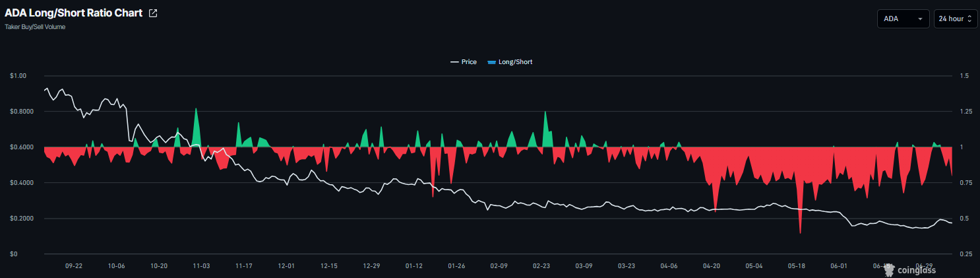The height and width of the screenshot is (278, 980).
Task: Open the external link icon beside chart title
Action: point(153,13)
